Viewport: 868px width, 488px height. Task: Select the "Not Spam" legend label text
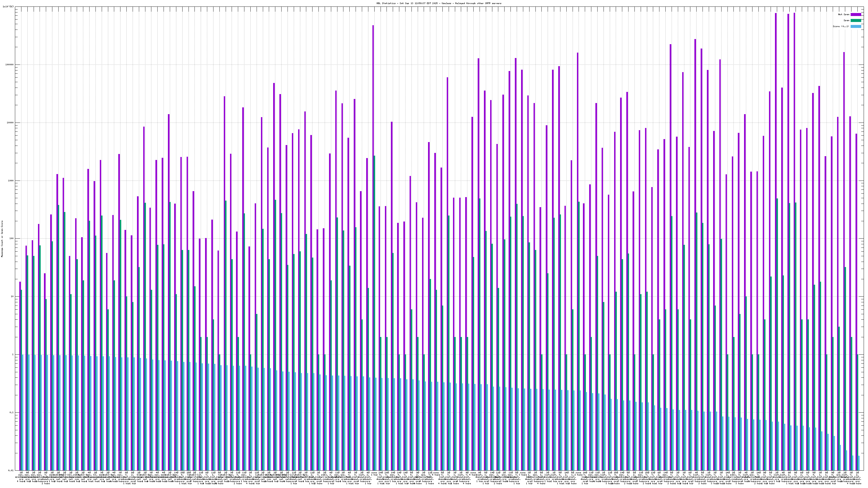(844, 14)
